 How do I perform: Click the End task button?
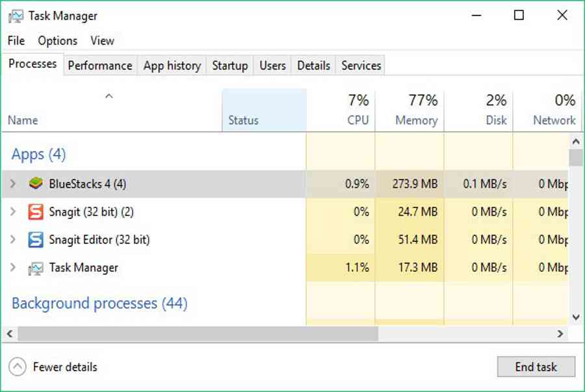pos(536,367)
